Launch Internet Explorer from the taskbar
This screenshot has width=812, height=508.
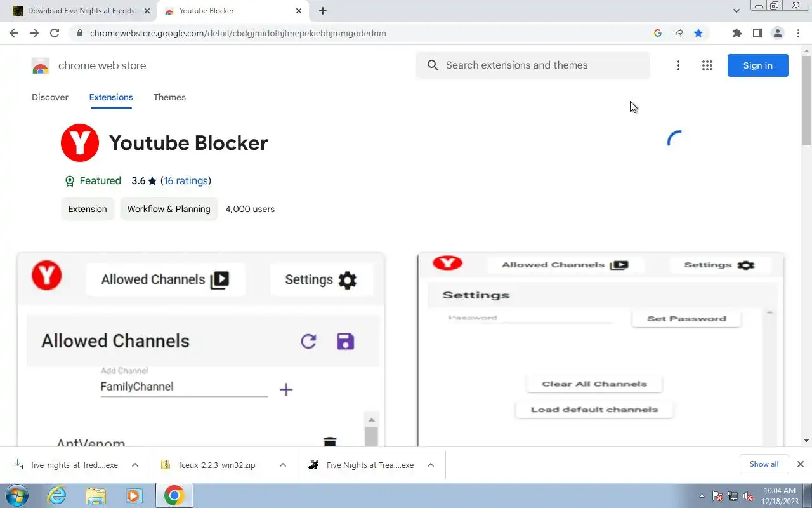57,495
